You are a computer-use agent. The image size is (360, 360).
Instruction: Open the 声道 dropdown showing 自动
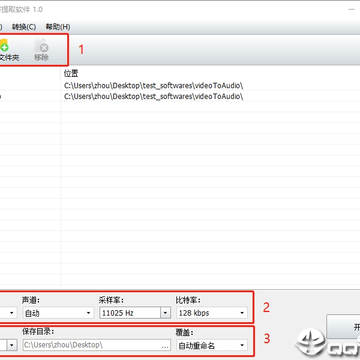click(x=58, y=313)
